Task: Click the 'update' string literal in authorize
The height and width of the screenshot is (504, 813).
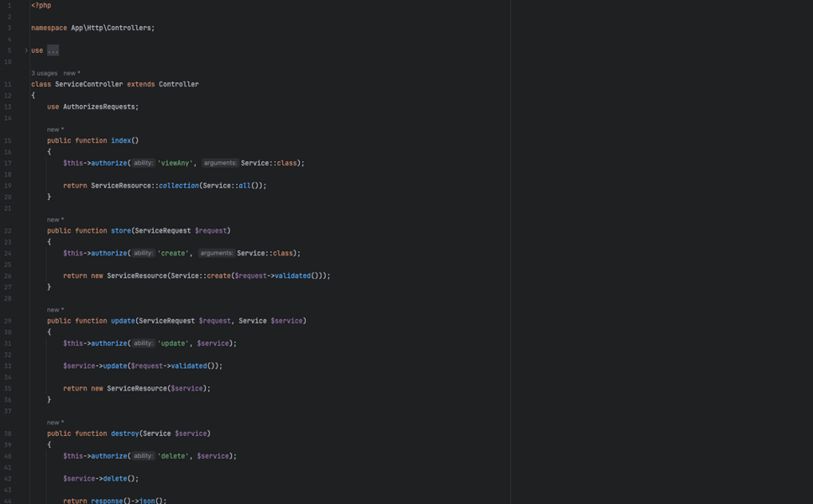Action: [173, 344]
